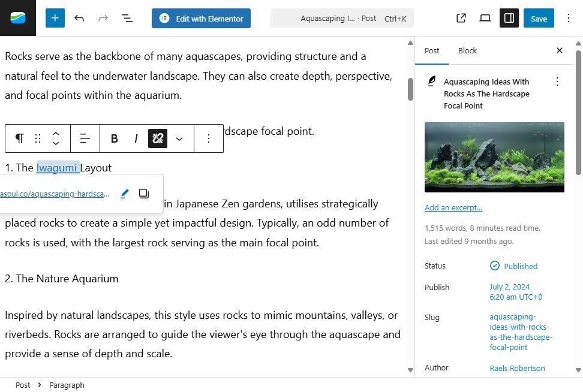Open the featured aquarium image thumbnail

pos(494,157)
